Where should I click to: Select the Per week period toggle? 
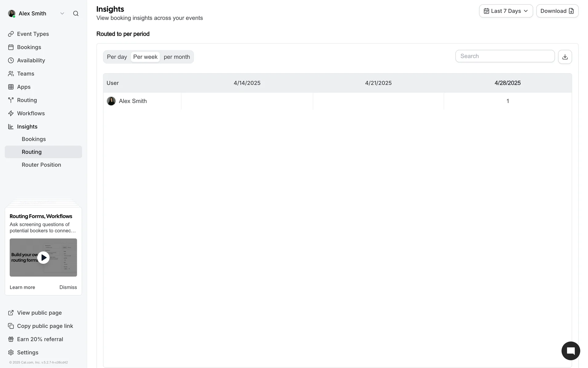pyautogui.click(x=145, y=57)
